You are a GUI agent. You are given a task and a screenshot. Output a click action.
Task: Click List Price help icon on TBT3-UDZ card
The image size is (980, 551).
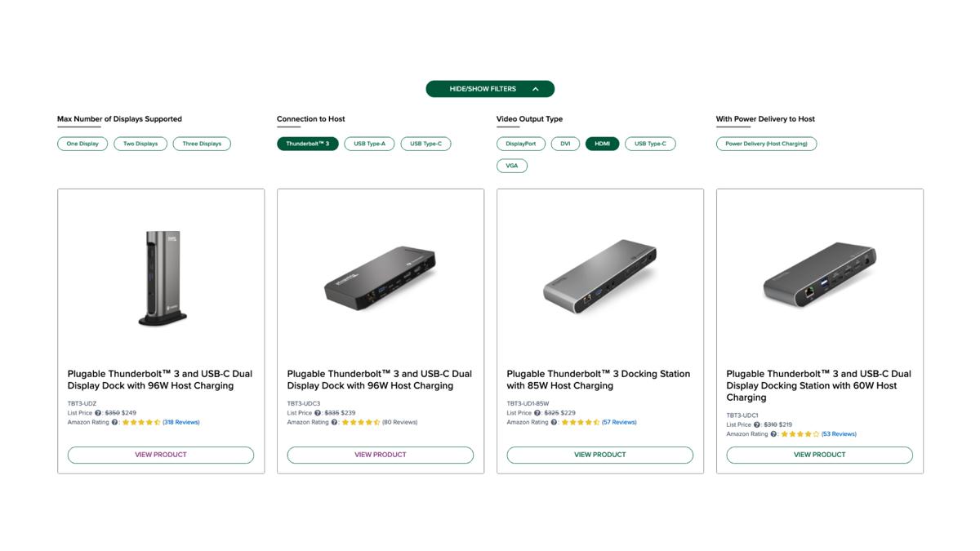98,413
